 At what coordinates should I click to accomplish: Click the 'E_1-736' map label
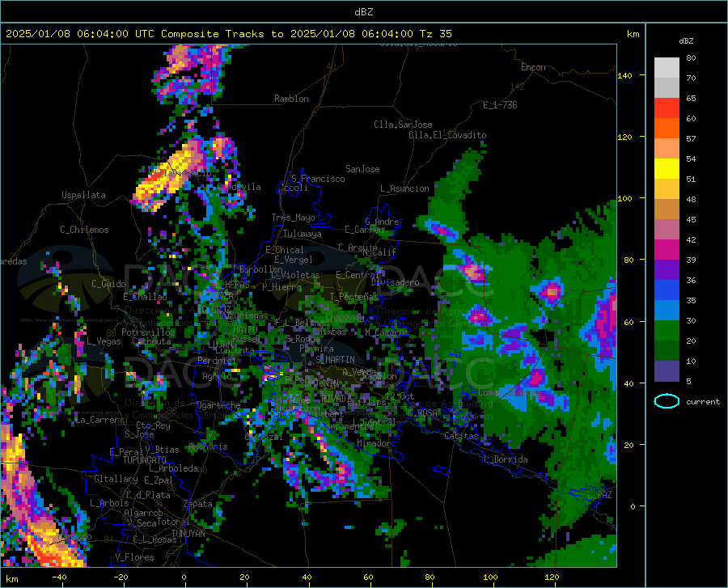coord(500,105)
